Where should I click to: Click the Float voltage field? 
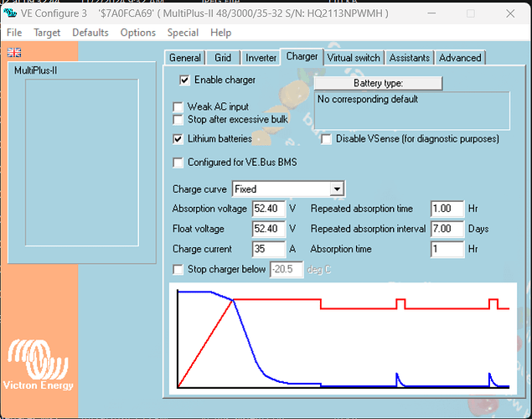point(269,229)
